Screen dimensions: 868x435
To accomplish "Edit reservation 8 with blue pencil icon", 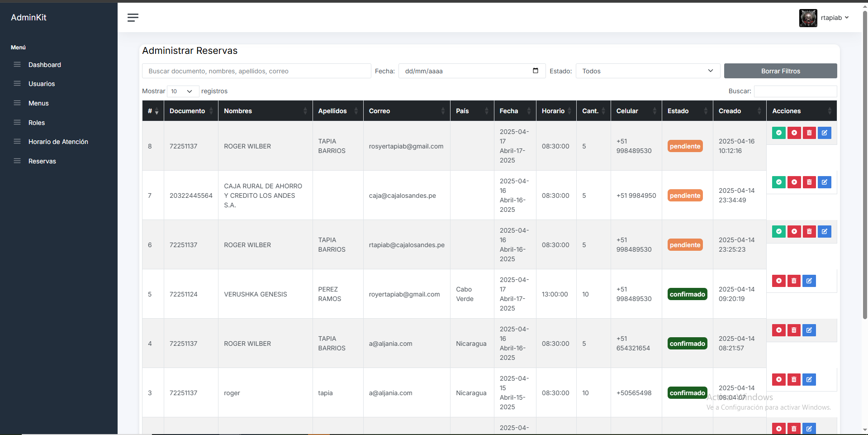I will [x=824, y=133].
